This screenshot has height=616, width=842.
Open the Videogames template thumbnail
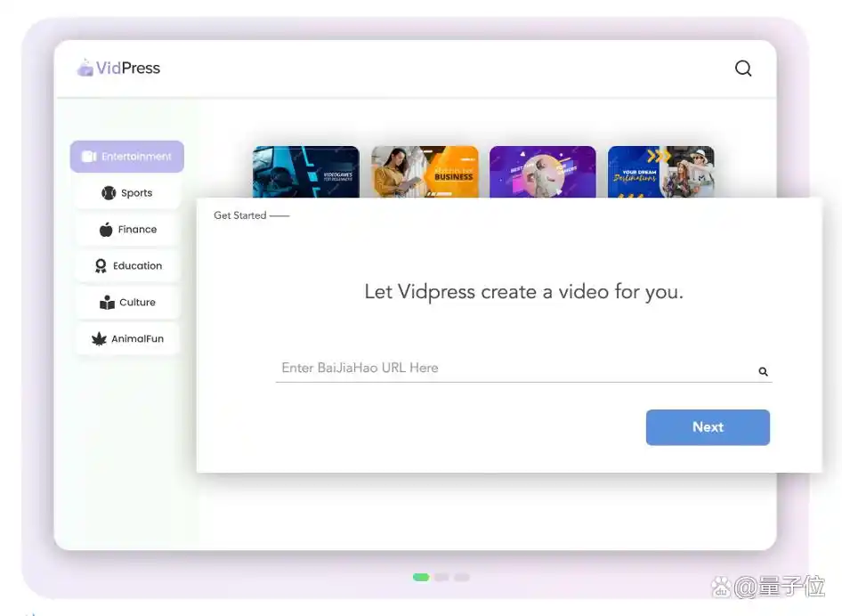[306, 172]
